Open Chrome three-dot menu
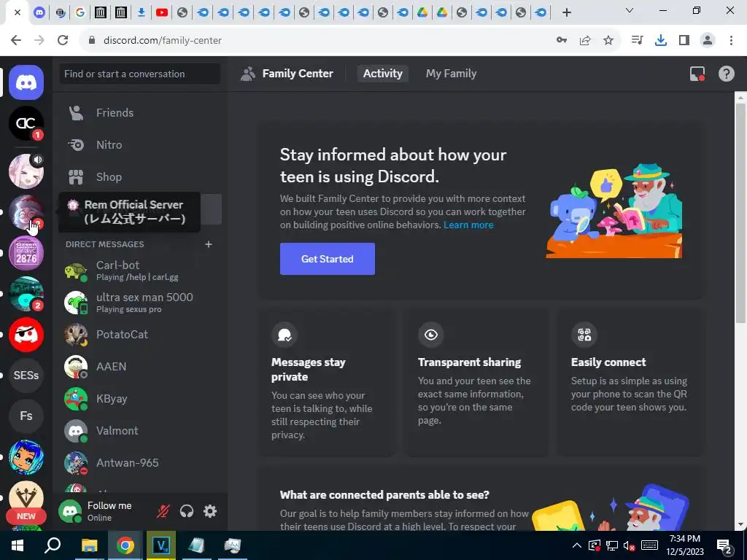 731,40
